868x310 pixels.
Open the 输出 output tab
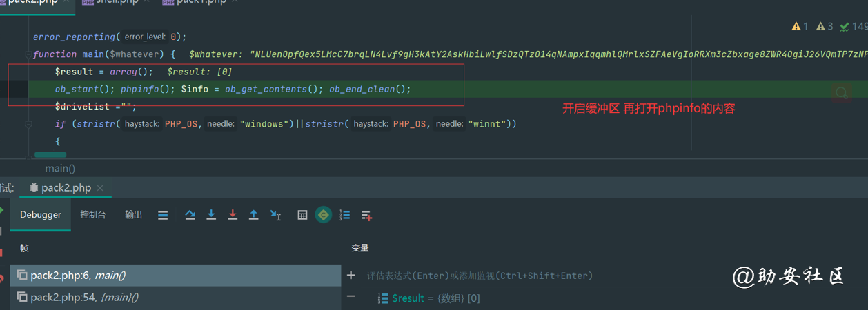pyautogui.click(x=134, y=214)
